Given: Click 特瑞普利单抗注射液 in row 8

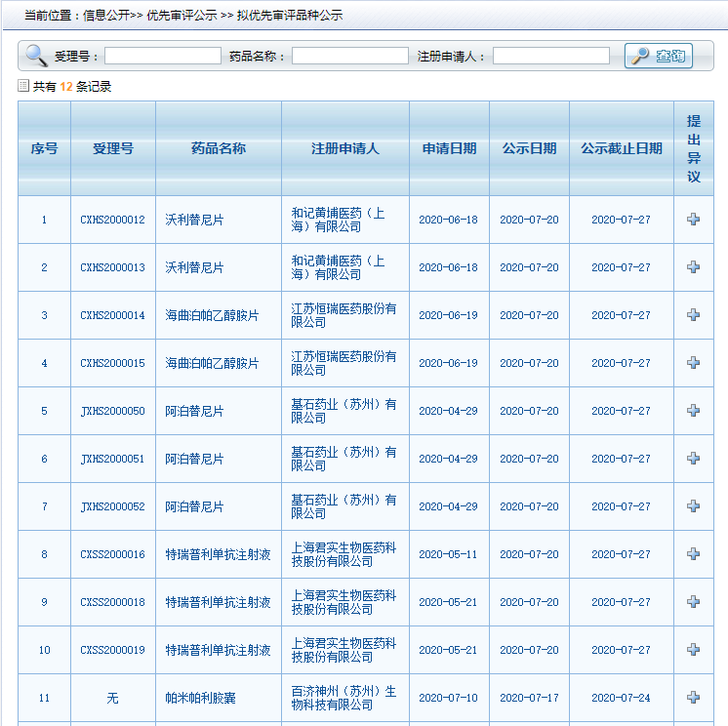Looking at the screenshot, I should pos(219,554).
